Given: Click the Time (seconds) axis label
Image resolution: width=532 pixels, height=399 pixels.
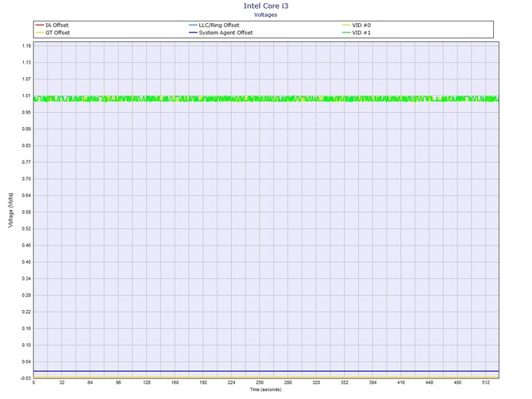Looking at the screenshot, I should [x=266, y=389].
